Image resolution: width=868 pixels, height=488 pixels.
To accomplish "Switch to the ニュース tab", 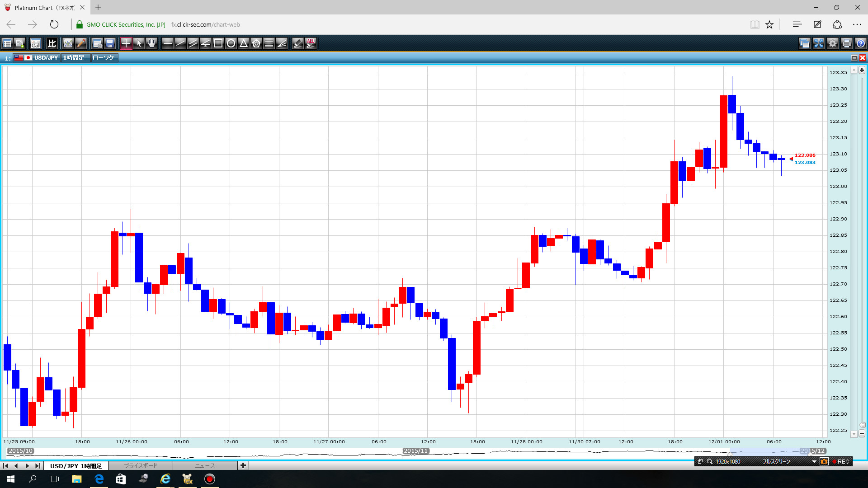I will 205,466.
